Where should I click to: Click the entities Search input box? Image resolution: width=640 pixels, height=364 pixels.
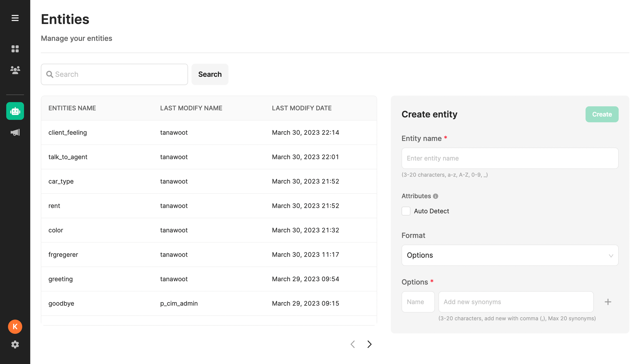tap(118, 74)
